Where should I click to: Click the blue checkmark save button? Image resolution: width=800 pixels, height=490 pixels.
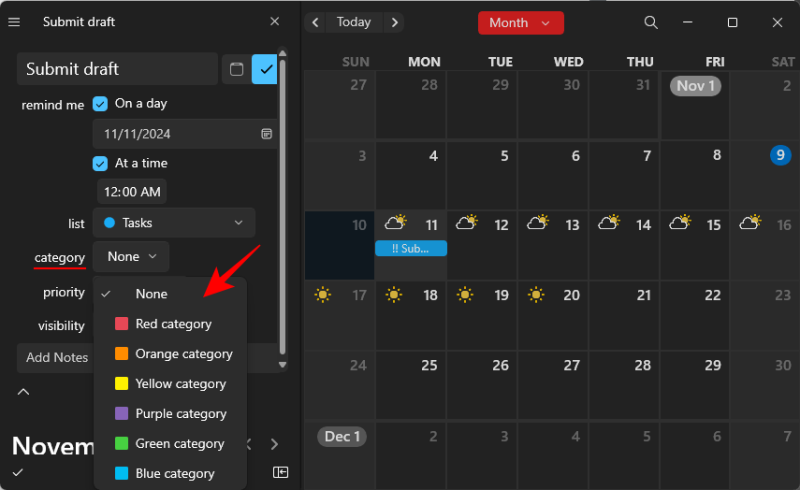pos(265,69)
